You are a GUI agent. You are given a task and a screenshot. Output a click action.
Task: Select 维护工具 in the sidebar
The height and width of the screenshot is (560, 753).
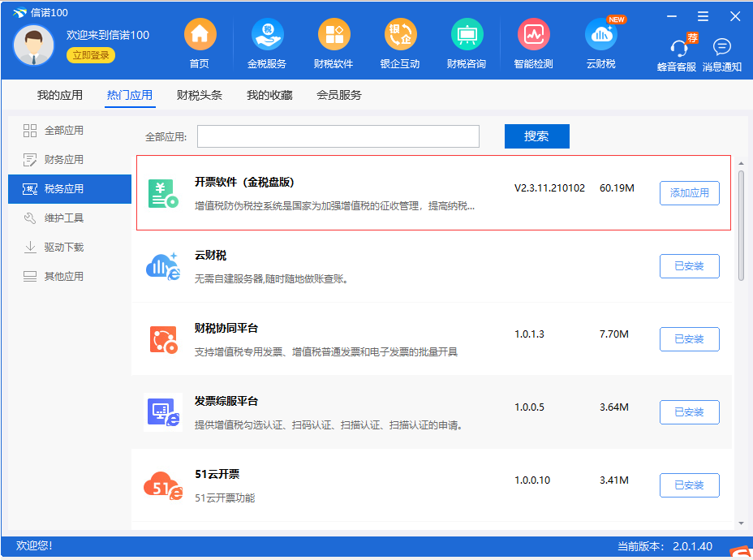(70, 218)
